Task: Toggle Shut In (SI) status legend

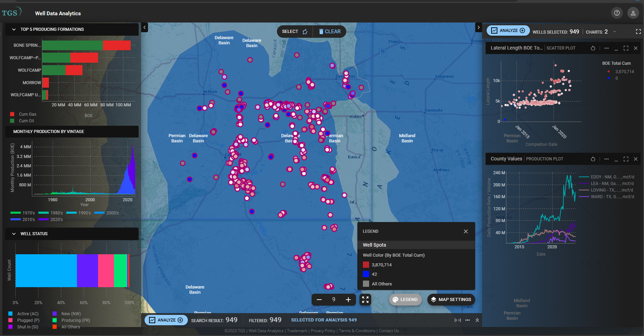Action: coord(23,327)
